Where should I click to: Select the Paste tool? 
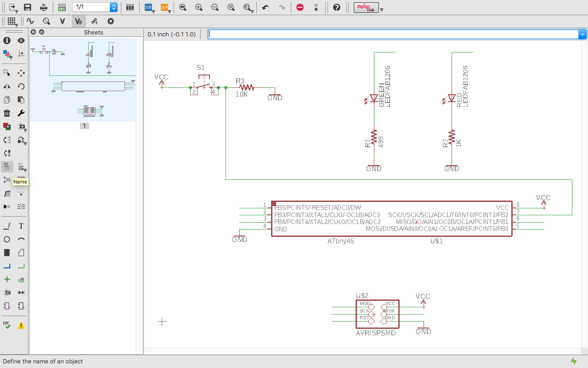[x=21, y=99]
